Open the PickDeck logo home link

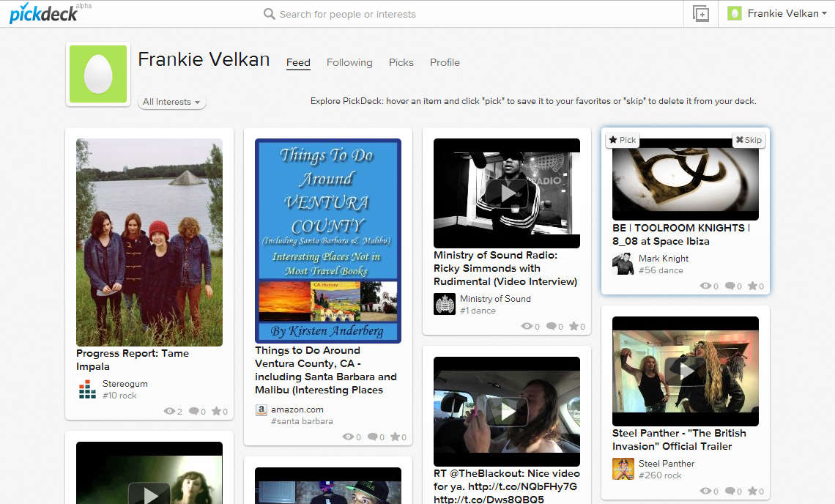[x=44, y=13]
